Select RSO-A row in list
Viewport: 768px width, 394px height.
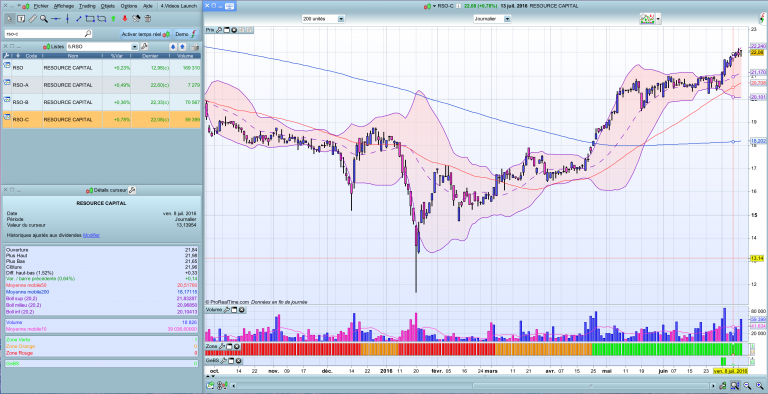[102, 85]
